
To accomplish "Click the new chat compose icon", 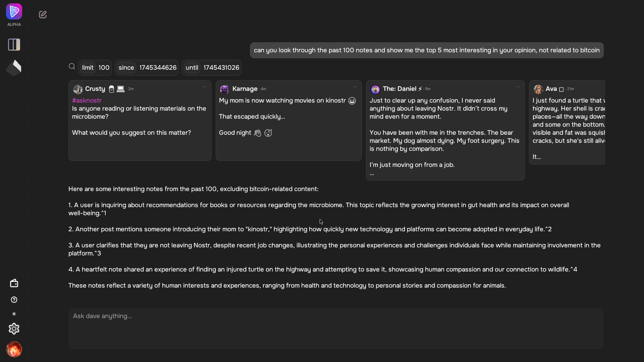I will pos(43,14).
